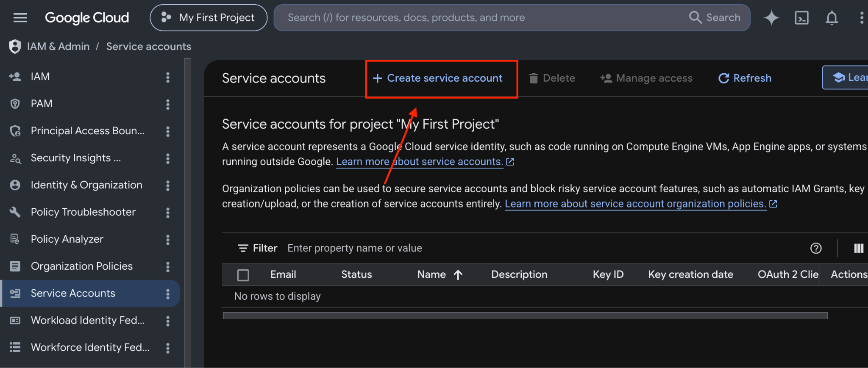Sort by the Key ID column header
868x368 pixels.
(608, 274)
